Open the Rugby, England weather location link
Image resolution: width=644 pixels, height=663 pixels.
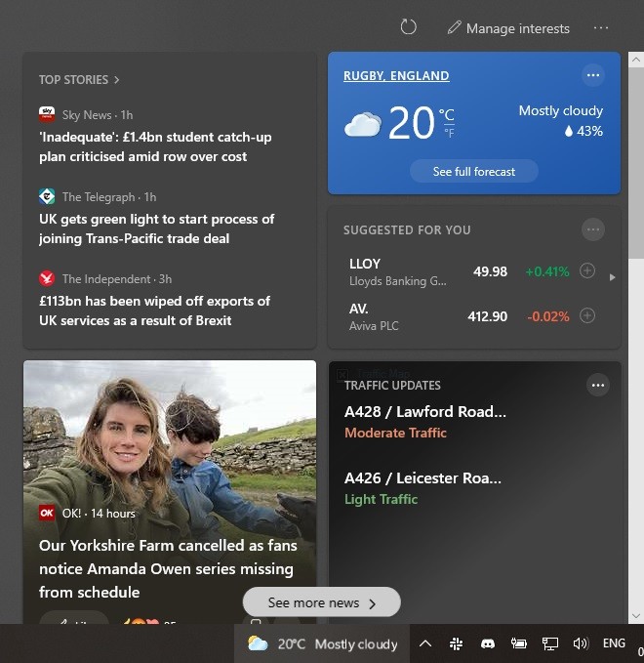pyautogui.click(x=396, y=76)
